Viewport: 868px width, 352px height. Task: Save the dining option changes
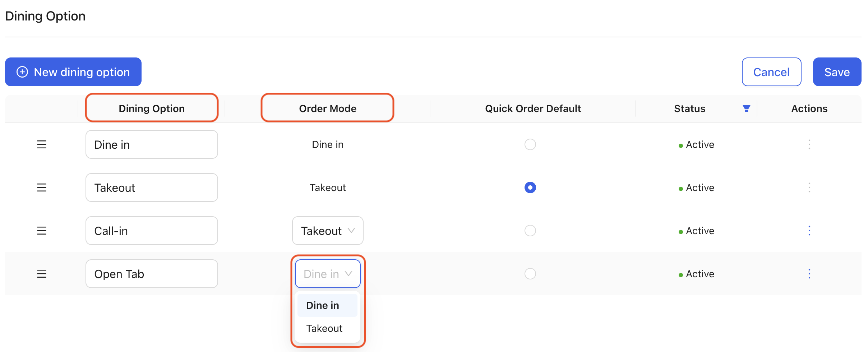point(837,72)
